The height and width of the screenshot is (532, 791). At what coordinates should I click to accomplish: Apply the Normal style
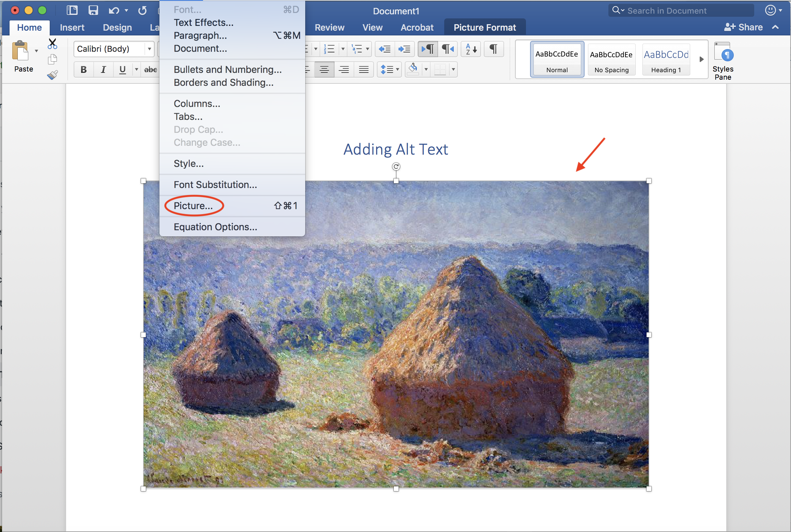[557, 59]
